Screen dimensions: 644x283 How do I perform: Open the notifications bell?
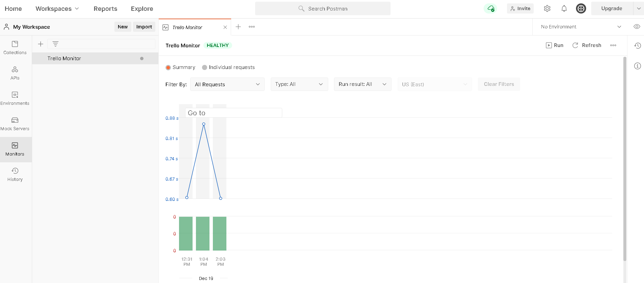(x=564, y=8)
